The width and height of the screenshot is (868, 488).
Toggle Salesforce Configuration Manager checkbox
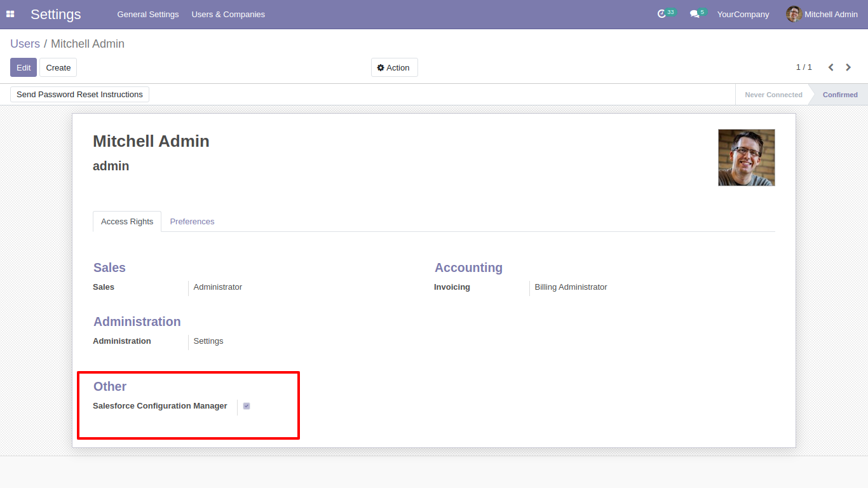(247, 406)
